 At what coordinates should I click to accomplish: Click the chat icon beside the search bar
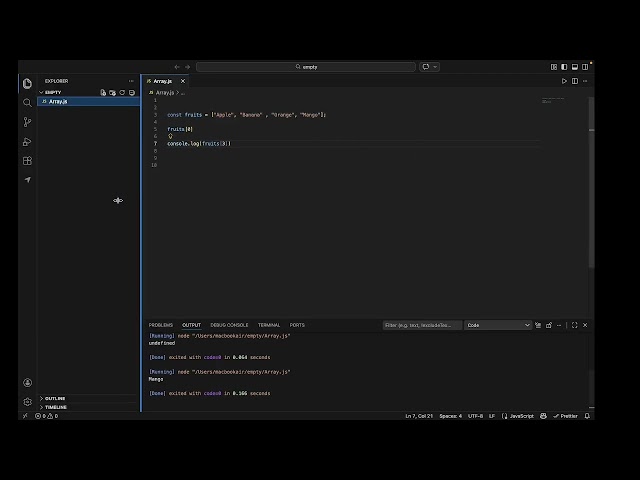(x=426, y=67)
